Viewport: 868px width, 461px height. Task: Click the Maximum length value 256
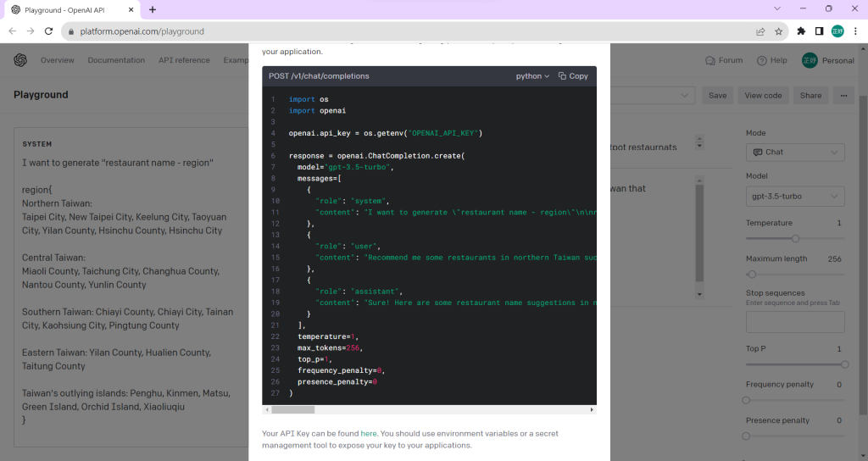tap(835, 259)
